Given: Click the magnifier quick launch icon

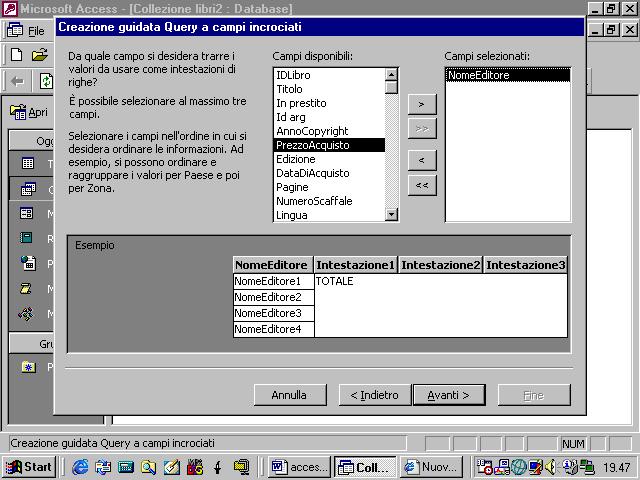Looking at the screenshot, I should 149,467.
